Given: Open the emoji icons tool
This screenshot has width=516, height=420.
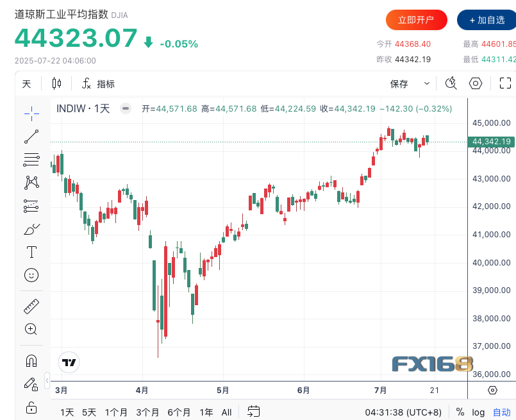Looking at the screenshot, I should 31,274.
